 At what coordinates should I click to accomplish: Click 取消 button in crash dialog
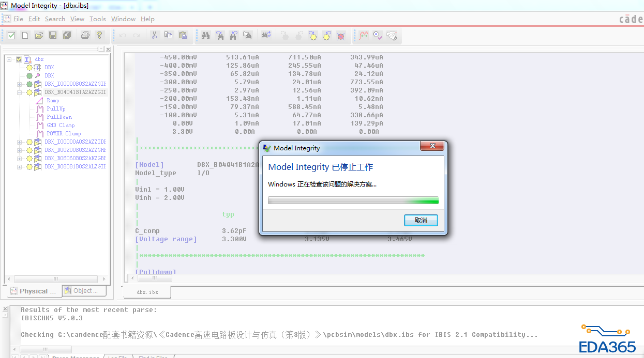421,220
